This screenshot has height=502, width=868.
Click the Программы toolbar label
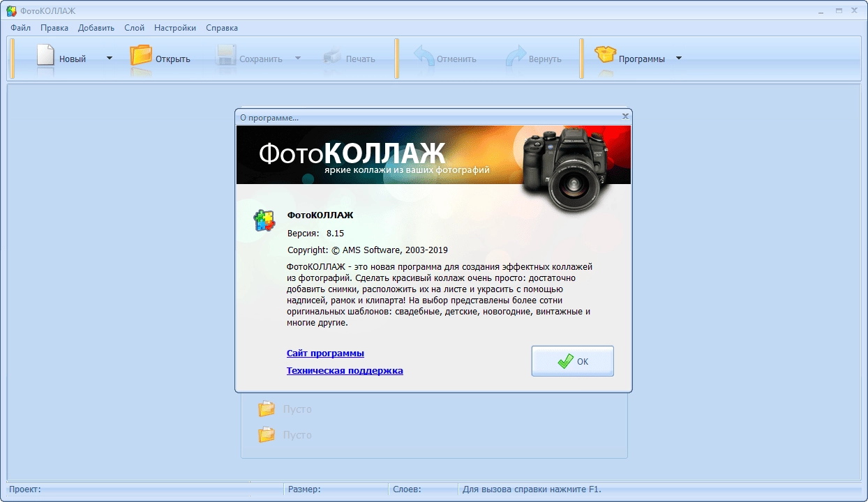(642, 59)
